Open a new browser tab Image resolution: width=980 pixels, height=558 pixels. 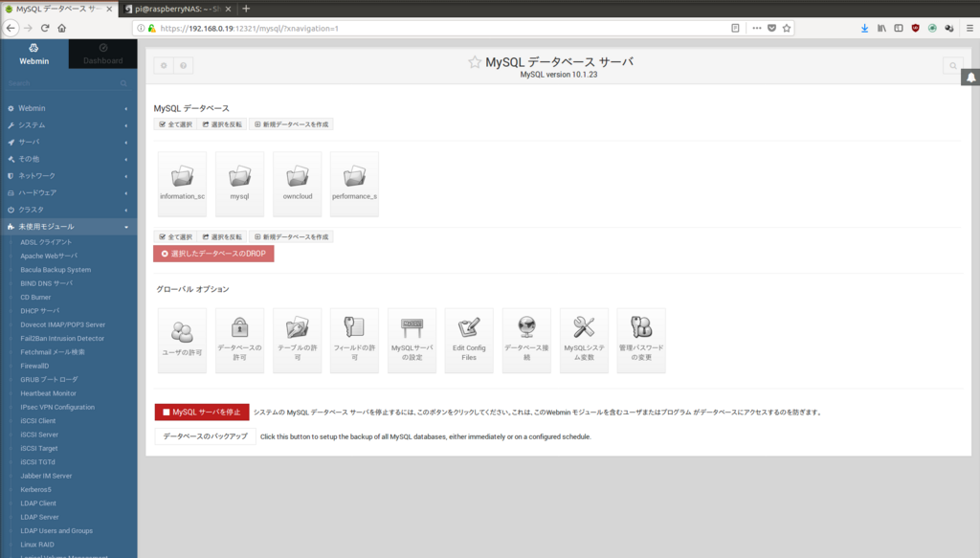coord(246,9)
